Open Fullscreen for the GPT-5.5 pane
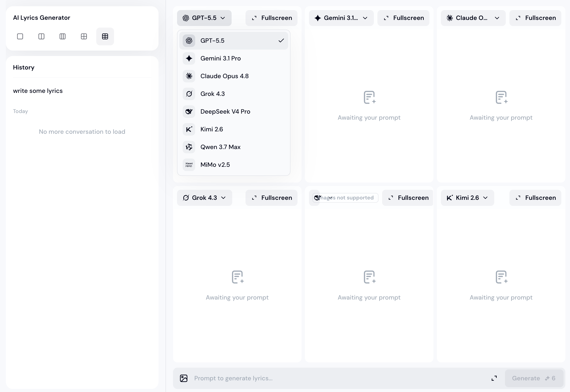 coord(271,18)
